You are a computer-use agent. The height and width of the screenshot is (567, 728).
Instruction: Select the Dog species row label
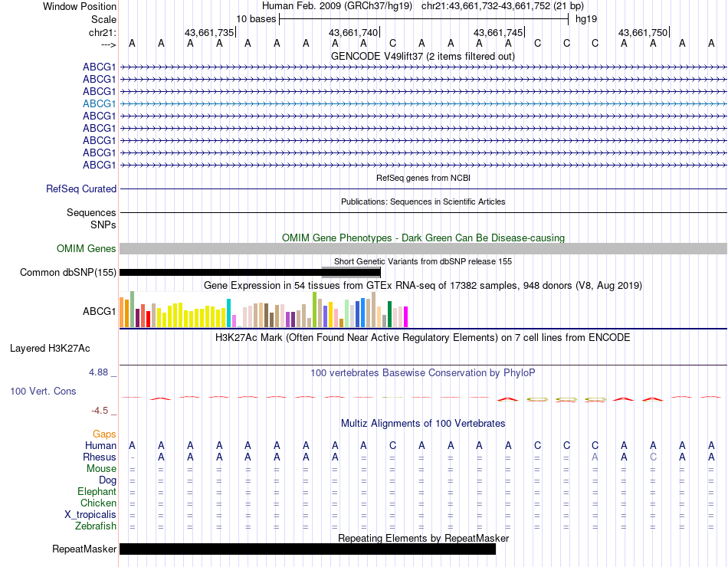107,480
